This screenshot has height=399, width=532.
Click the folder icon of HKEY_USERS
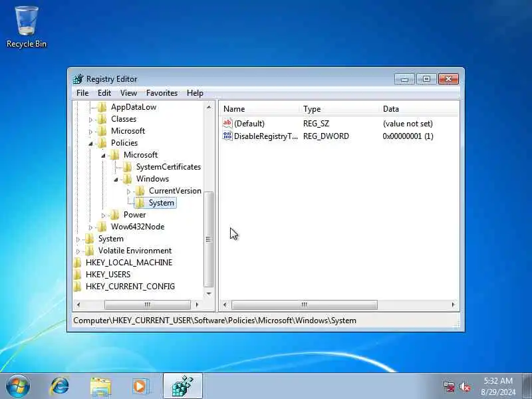tap(77, 275)
